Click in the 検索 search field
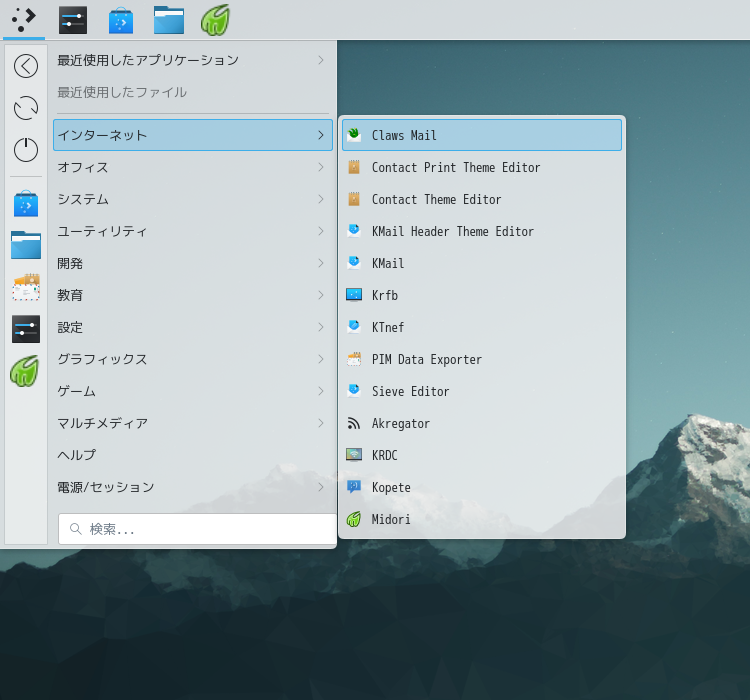This screenshot has height=700, width=750. pyautogui.click(x=197, y=529)
